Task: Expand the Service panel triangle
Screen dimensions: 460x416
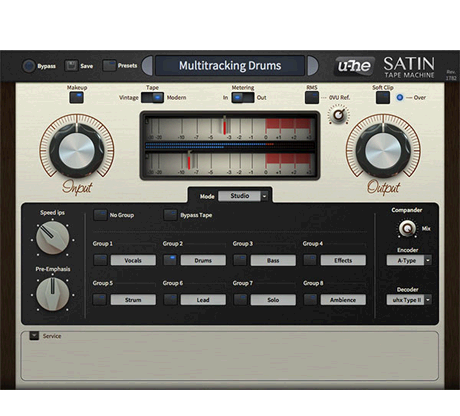Action: point(34,336)
